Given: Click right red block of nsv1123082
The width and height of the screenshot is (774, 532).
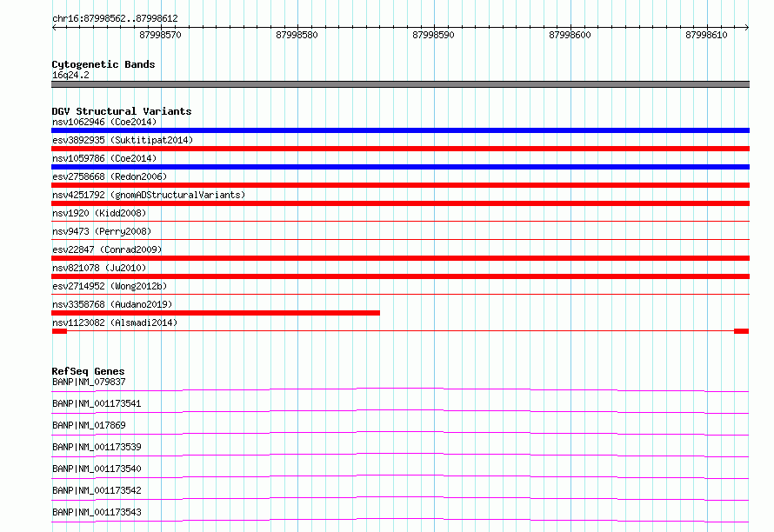Looking at the screenshot, I should [x=742, y=331].
